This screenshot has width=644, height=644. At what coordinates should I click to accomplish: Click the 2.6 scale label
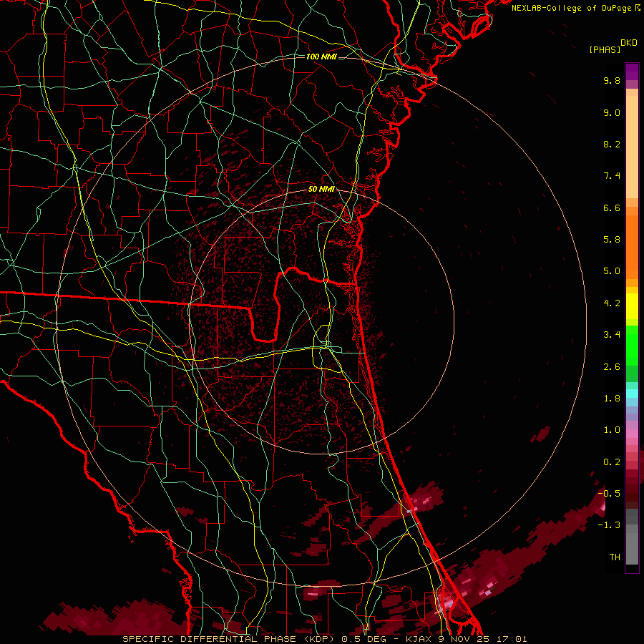point(612,367)
